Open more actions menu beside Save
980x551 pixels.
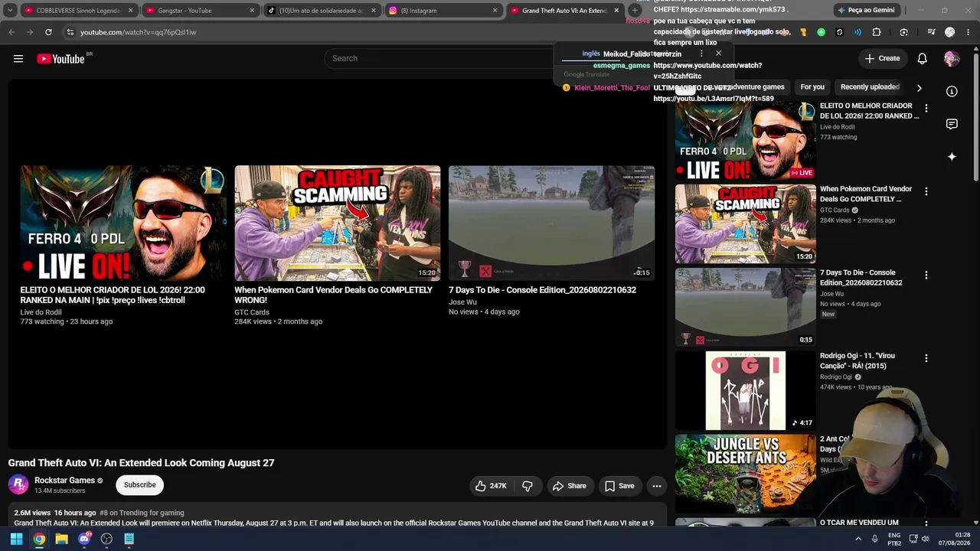point(656,486)
